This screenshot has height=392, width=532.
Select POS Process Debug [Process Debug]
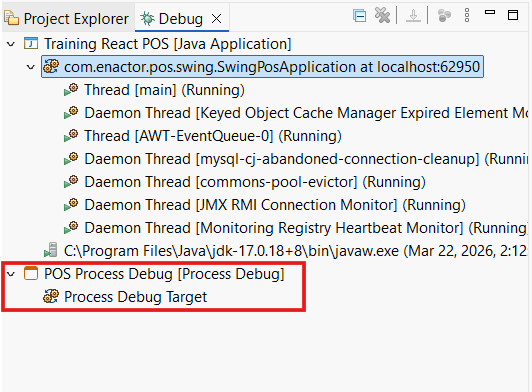(x=164, y=274)
